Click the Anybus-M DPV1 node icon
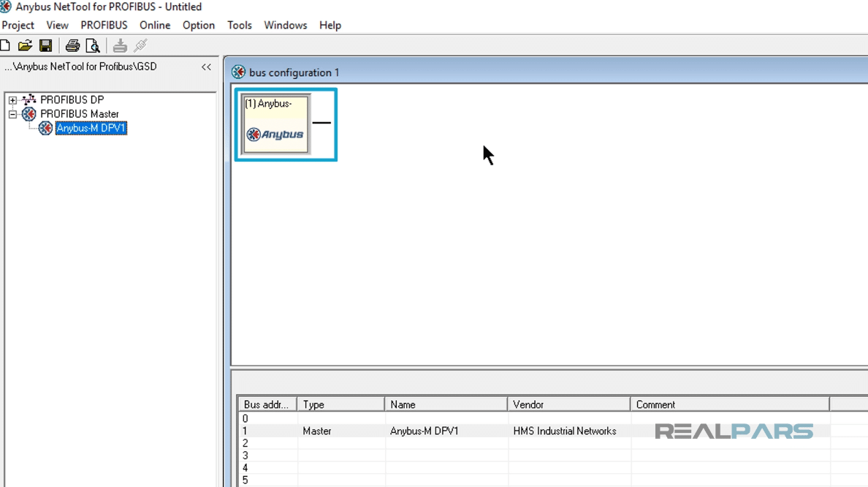Image resolution: width=868 pixels, height=487 pixels. 45,129
